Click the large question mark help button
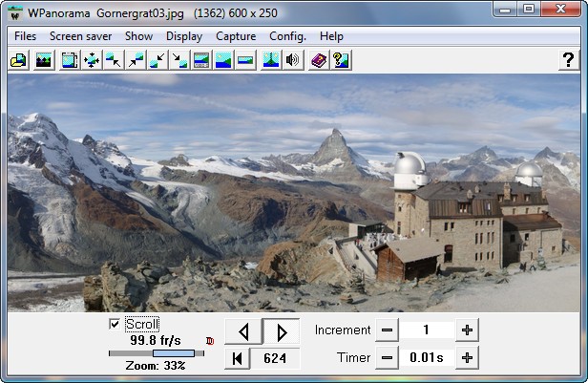This screenshot has height=383, width=588. [569, 60]
